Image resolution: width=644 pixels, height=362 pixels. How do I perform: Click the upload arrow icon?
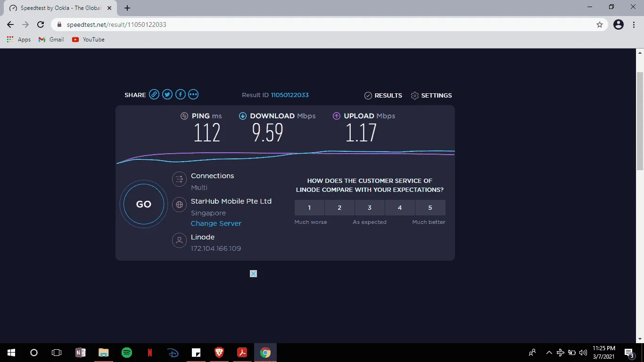pos(337,116)
